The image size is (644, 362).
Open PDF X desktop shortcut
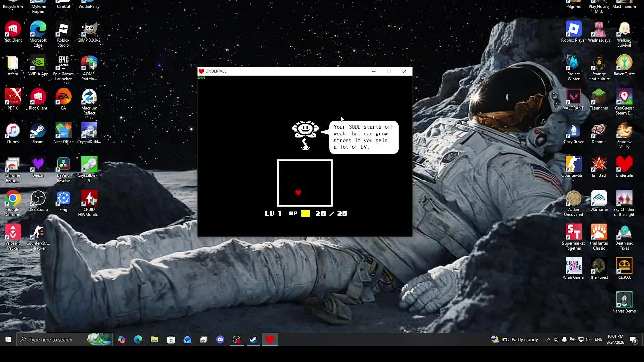(x=13, y=100)
